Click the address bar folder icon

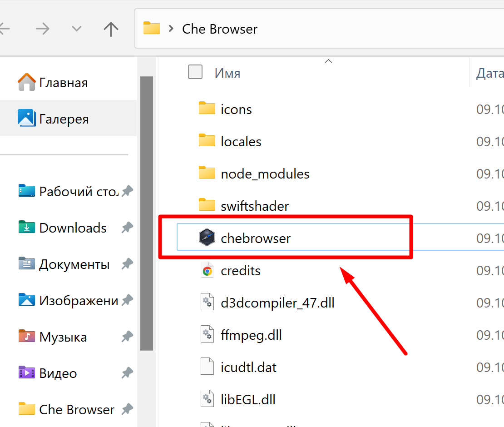point(151,28)
